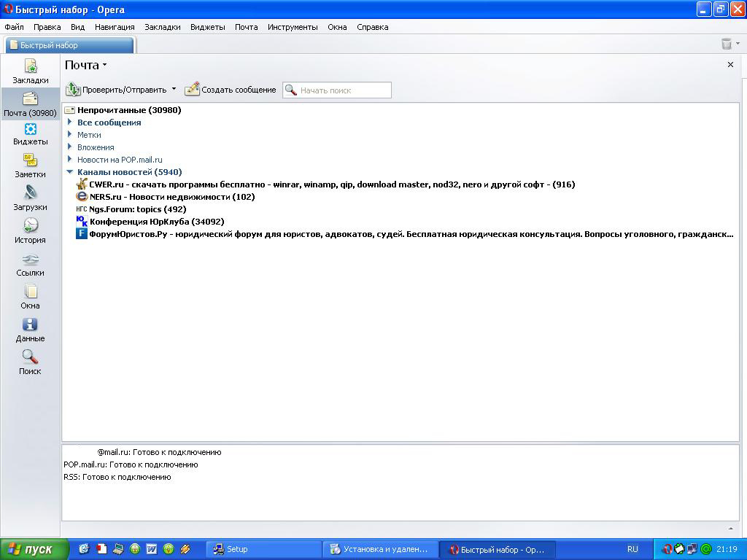Switch to Setup taskbar window
747x560 pixels.
[263, 549]
